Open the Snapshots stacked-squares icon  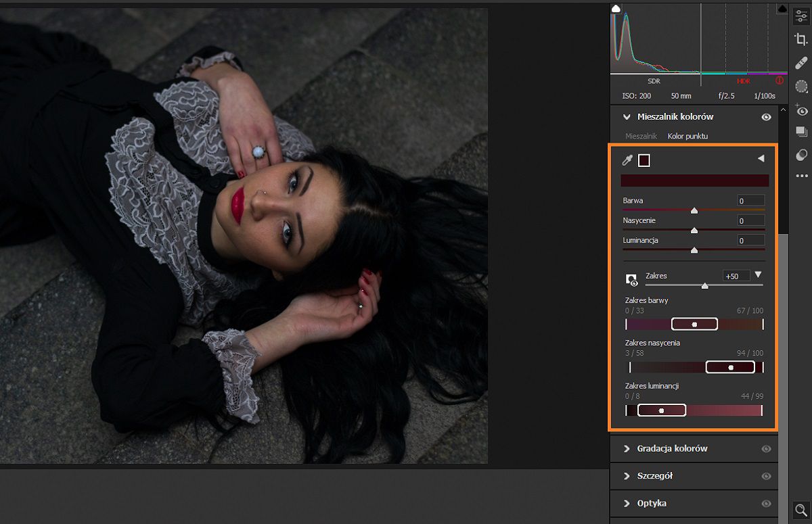pos(801,132)
